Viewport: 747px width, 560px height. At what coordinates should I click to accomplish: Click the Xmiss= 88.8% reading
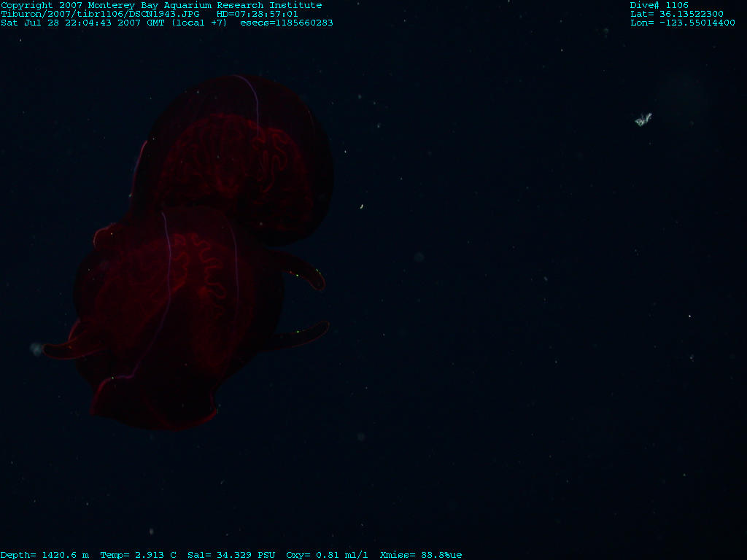pos(414,555)
